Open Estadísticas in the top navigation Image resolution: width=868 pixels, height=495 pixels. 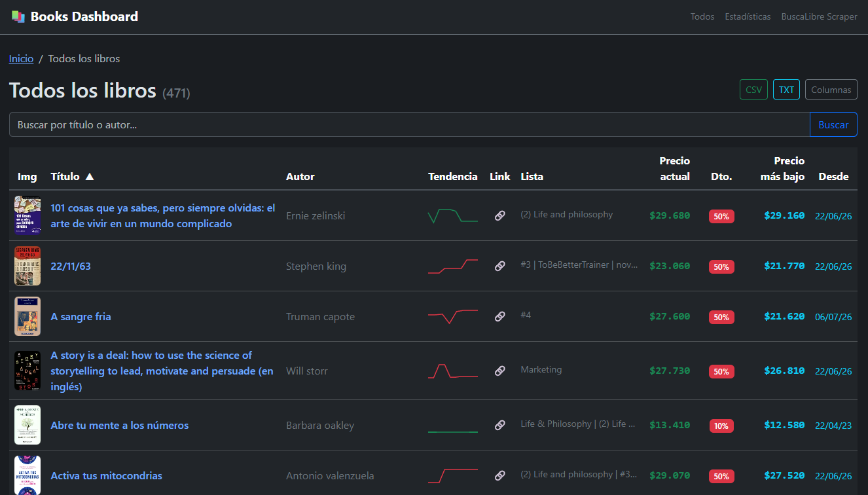(748, 17)
